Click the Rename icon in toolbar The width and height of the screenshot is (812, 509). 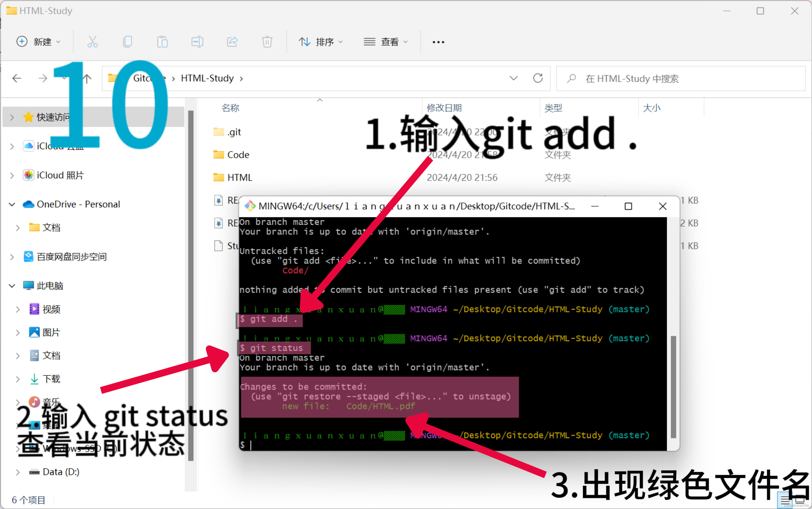197,42
